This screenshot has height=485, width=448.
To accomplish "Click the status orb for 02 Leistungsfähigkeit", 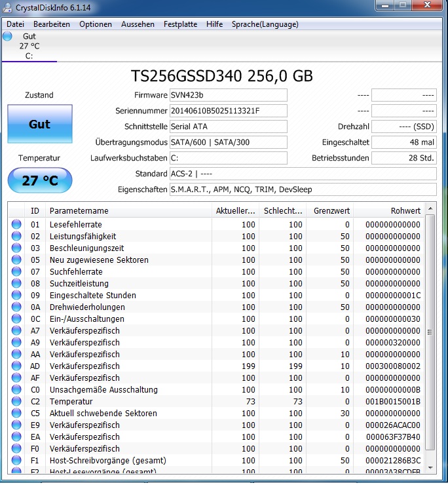I will click(x=16, y=236).
